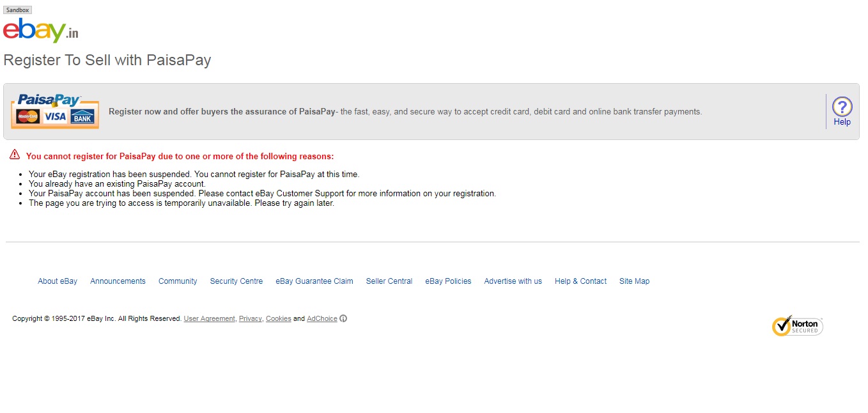Select 'You already have an existing PaisaPay account' line
Screen dimensions: 868x413
[x=117, y=183]
